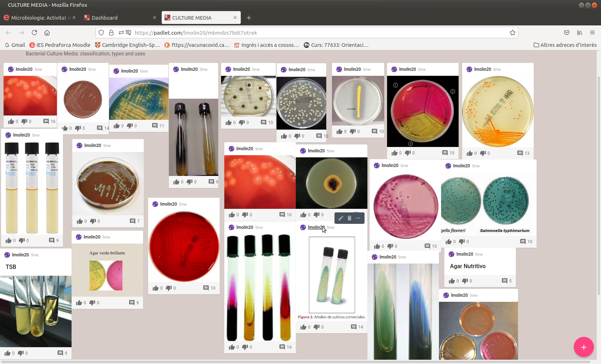Viewport: 601px width, 364px height.
Task: Click the pink add post plus button
Action: tap(583, 347)
